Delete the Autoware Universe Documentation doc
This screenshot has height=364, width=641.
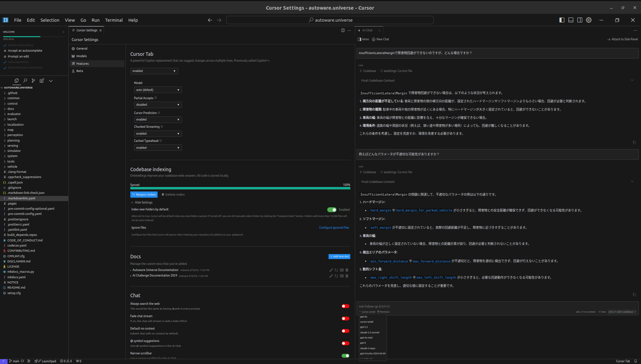click(347, 270)
